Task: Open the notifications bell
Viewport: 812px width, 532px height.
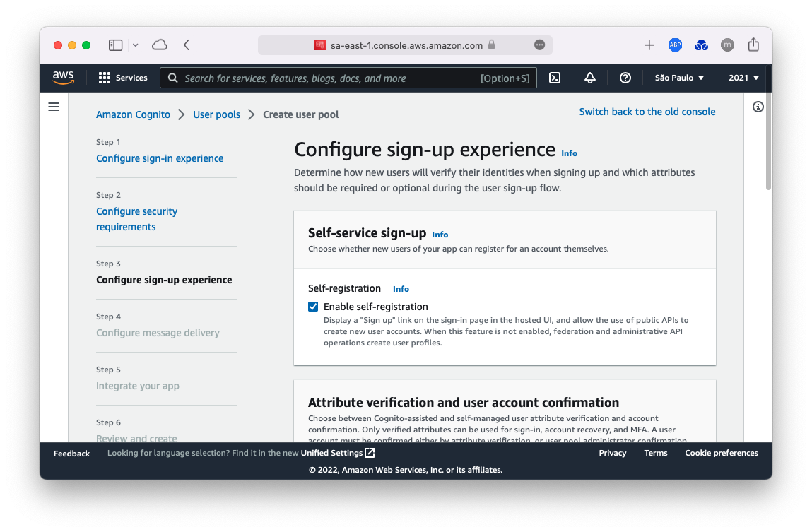Action: coord(590,78)
